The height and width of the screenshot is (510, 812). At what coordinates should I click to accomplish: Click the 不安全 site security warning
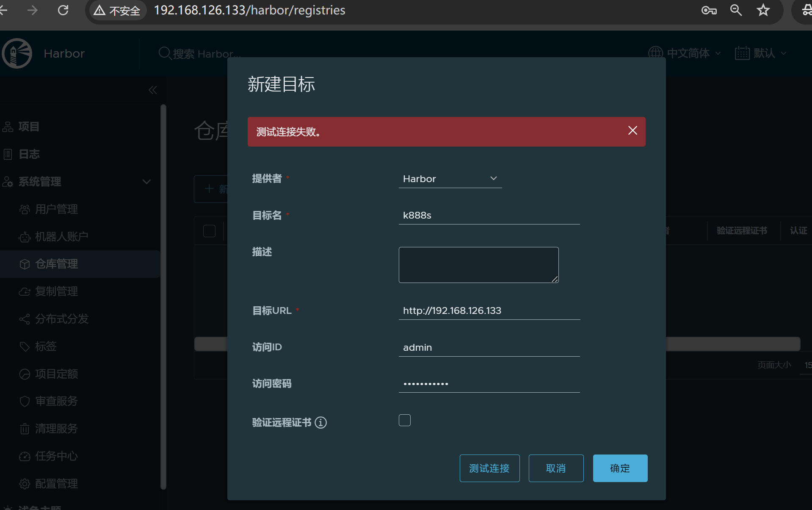click(x=117, y=10)
